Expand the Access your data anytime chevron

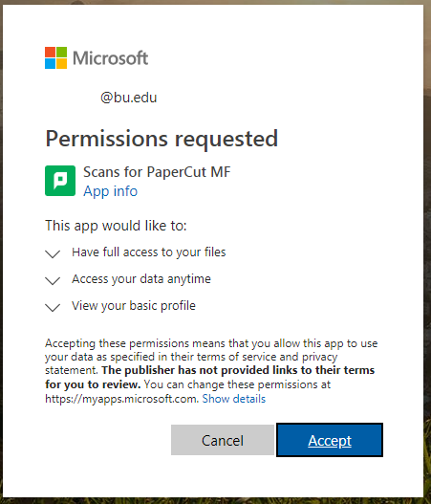(x=53, y=280)
